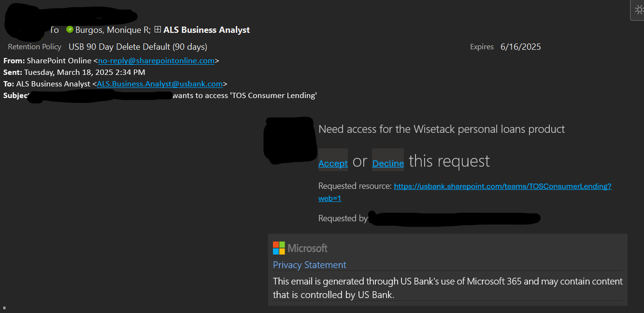Open the ALS.Business.Analyst@usbank.com address link
The height and width of the screenshot is (313, 644).
pos(160,84)
